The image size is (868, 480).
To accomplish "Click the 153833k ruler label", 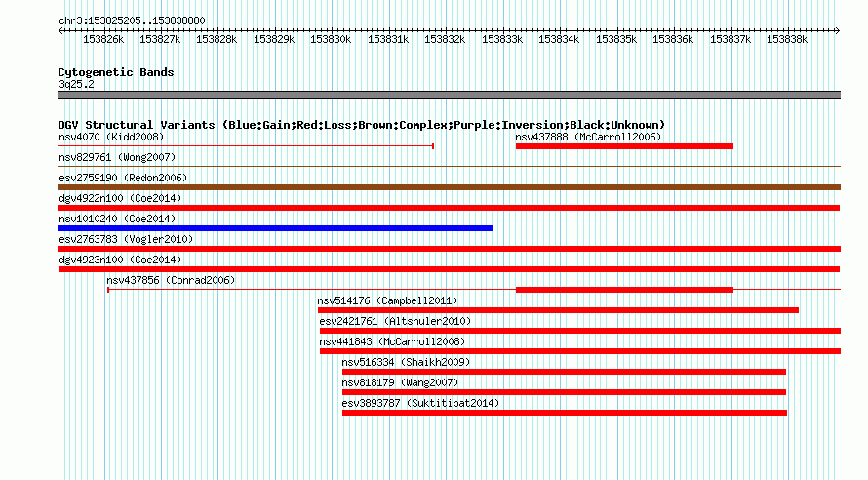I will point(502,39).
